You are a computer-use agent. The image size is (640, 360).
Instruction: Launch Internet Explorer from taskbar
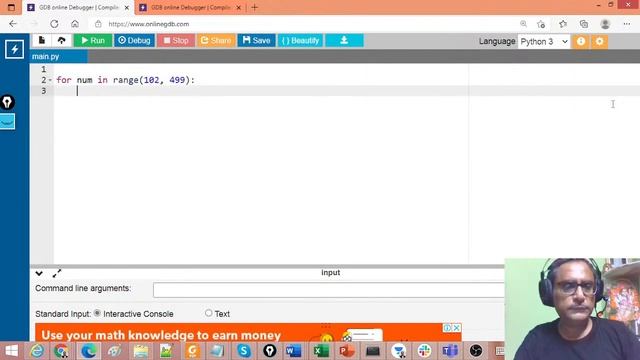point(37,351)
